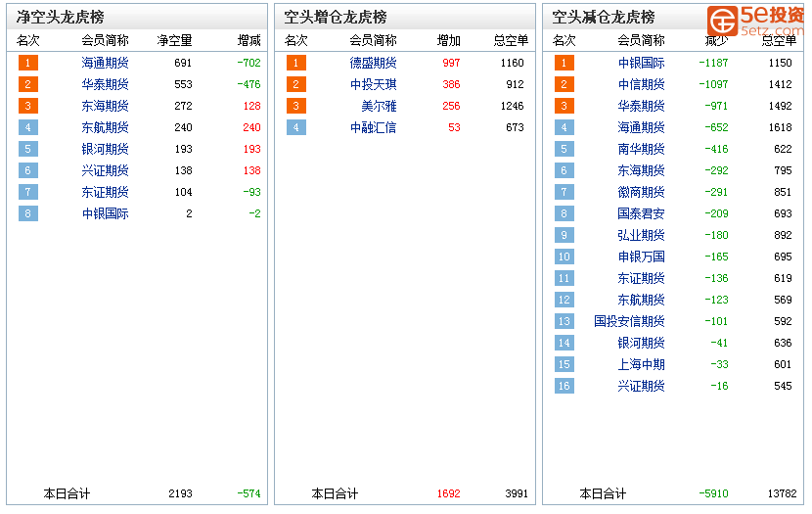812x514 pixels.
Task: Select rank 2 badge beside 华泰期货 in 净空头龙虎榜
Action: tap(28, 84)
